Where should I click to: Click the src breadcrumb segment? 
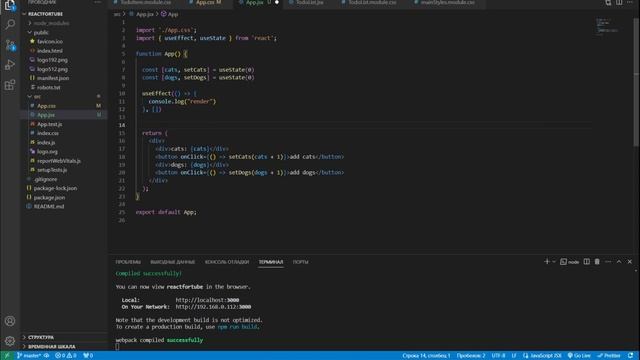[117, 14]
